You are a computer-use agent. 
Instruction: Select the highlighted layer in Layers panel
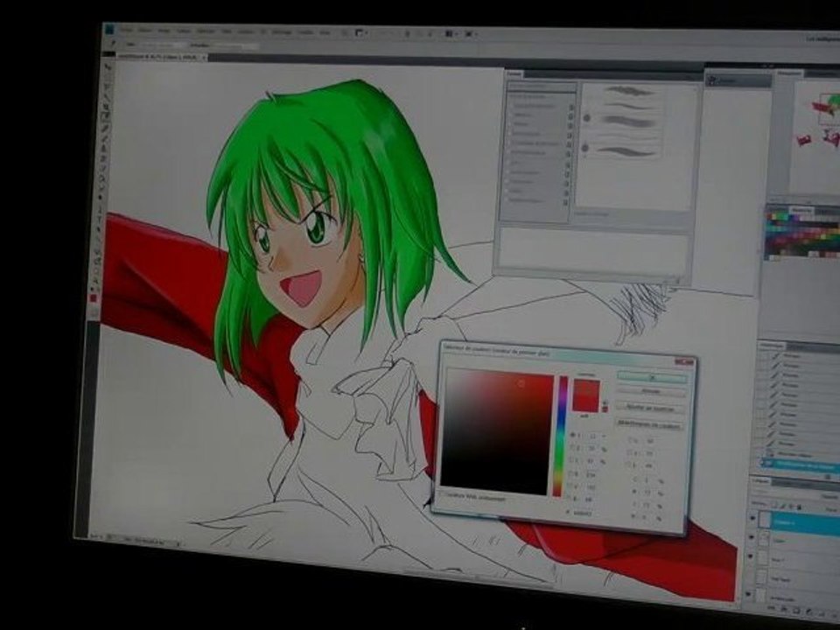799,521
